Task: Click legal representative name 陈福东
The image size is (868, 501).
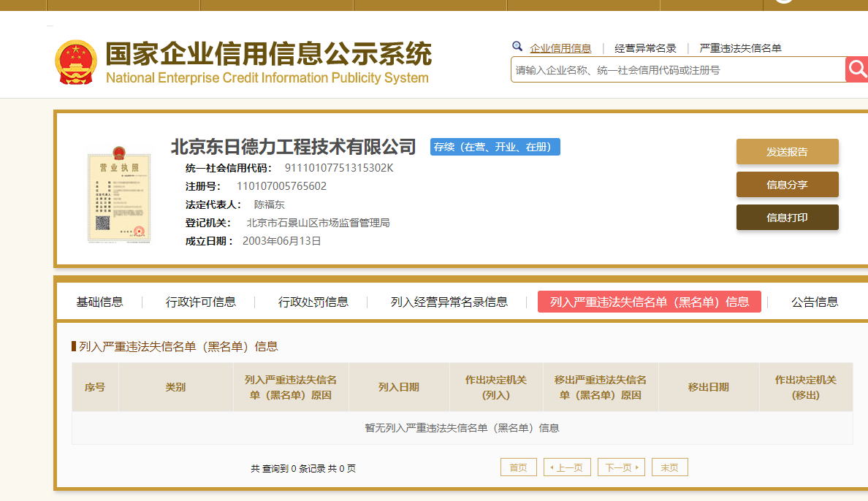Action: click(x=269, y=204)
